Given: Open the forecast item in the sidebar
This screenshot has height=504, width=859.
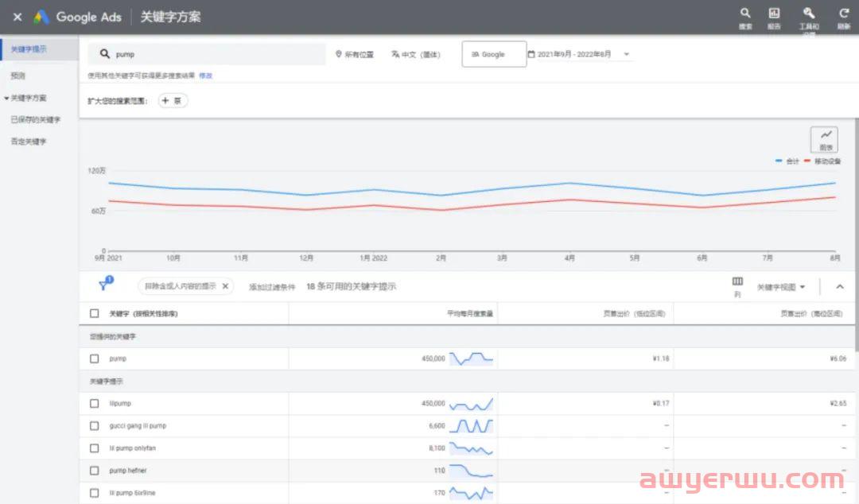Looking at the screenshot, I should 18,76.
